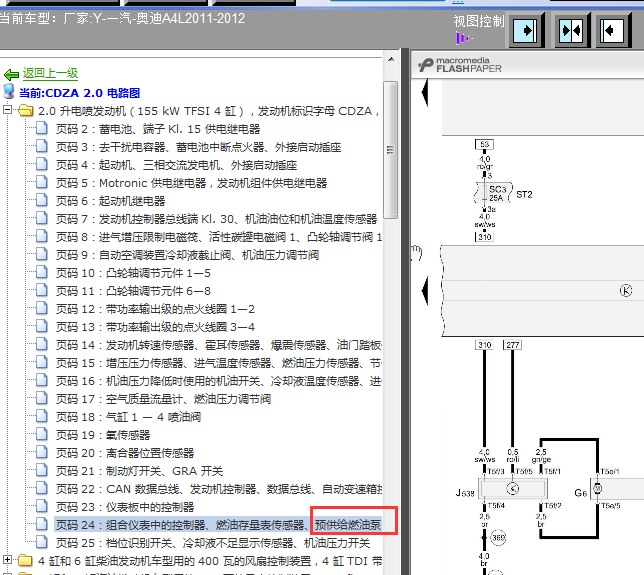This screenshot has width=644, height=575.
Task: Open 页码 3 去干扰电容器 page
Action: click(x=198, y=147)
